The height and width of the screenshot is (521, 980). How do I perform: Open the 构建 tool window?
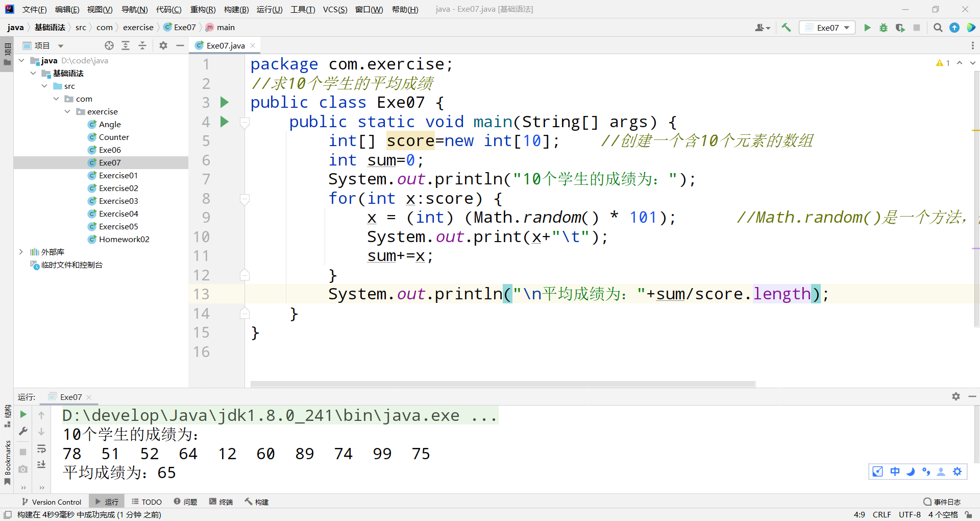pyautogui.click(x=257, y=502)
